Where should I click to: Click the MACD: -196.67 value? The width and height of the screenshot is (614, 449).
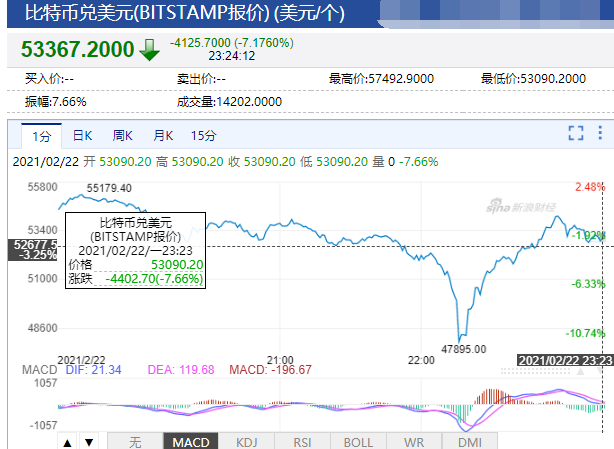(270, 370)
